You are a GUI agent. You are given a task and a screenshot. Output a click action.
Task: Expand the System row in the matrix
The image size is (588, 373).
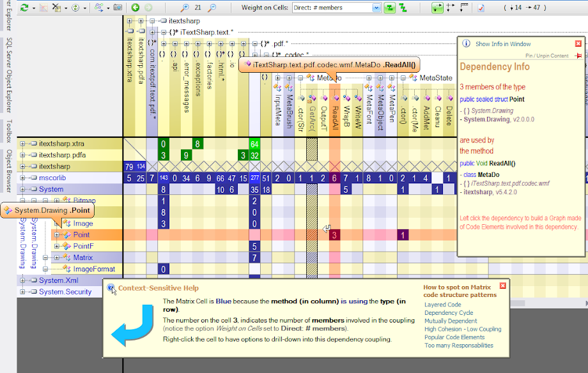pos(22,189)
